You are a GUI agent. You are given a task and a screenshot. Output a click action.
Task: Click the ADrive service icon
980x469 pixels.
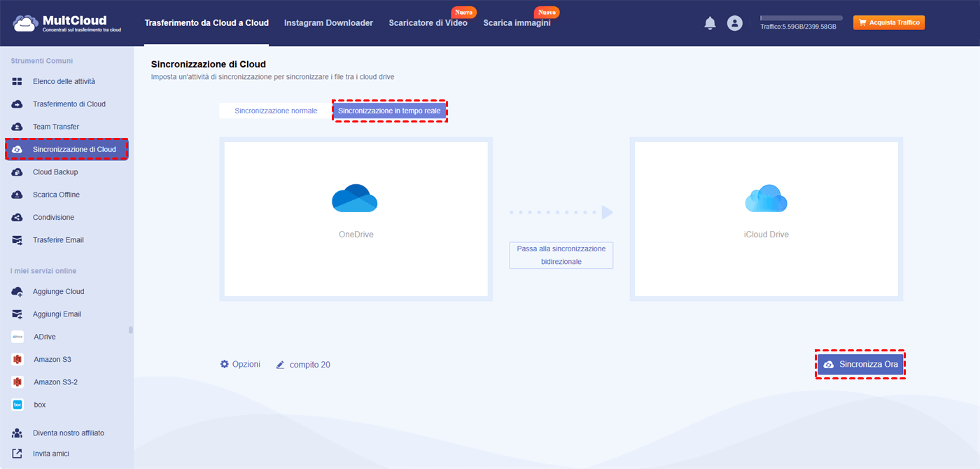click(17, 337)
